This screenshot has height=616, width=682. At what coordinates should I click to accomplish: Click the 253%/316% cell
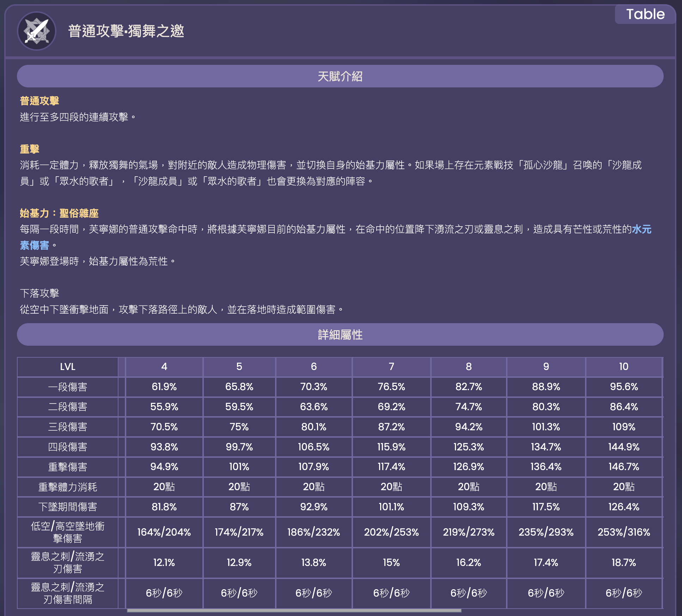pyautogui.click(x=624, y=532)
